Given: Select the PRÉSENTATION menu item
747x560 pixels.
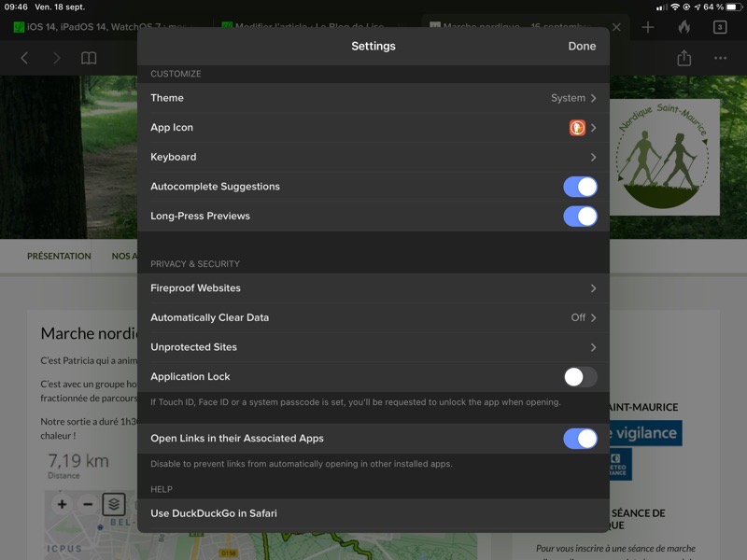Looking at the screenshot, I should [59, 256].
